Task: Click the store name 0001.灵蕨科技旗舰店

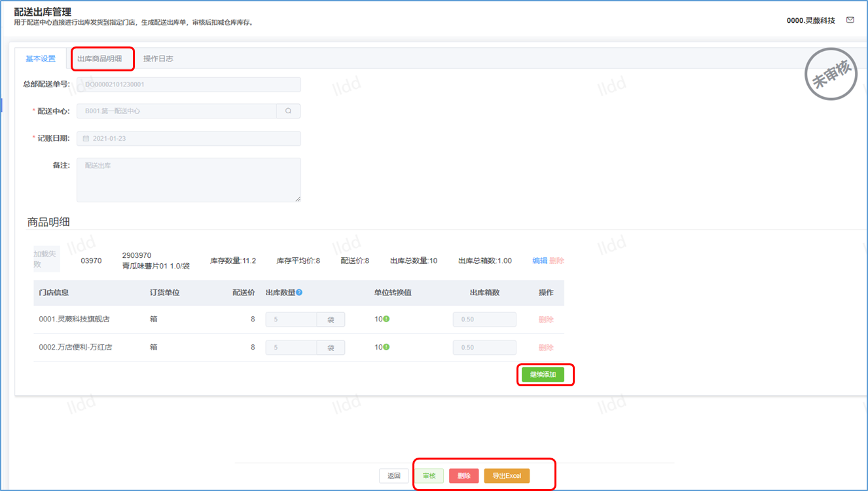Action: pyautogui.click(x=74, y=319)
